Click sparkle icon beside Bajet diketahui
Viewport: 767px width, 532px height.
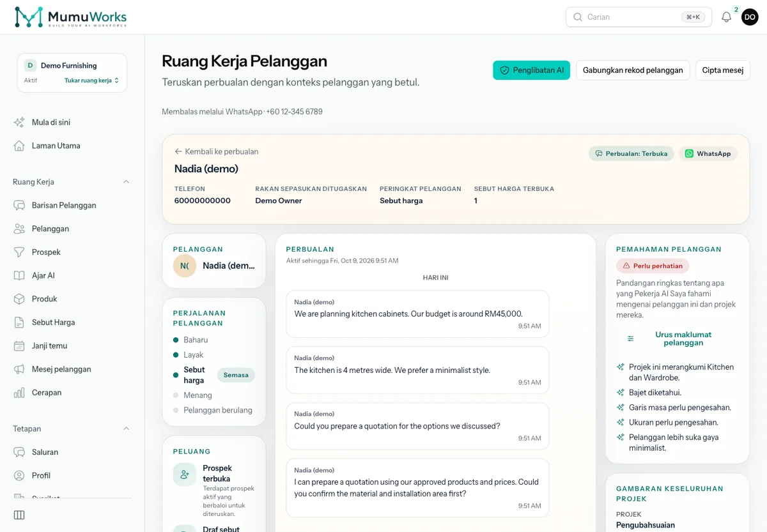coord(620,393)
